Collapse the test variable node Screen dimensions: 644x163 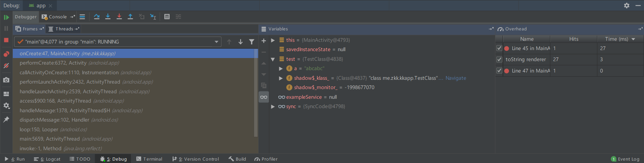click(273, 59)
